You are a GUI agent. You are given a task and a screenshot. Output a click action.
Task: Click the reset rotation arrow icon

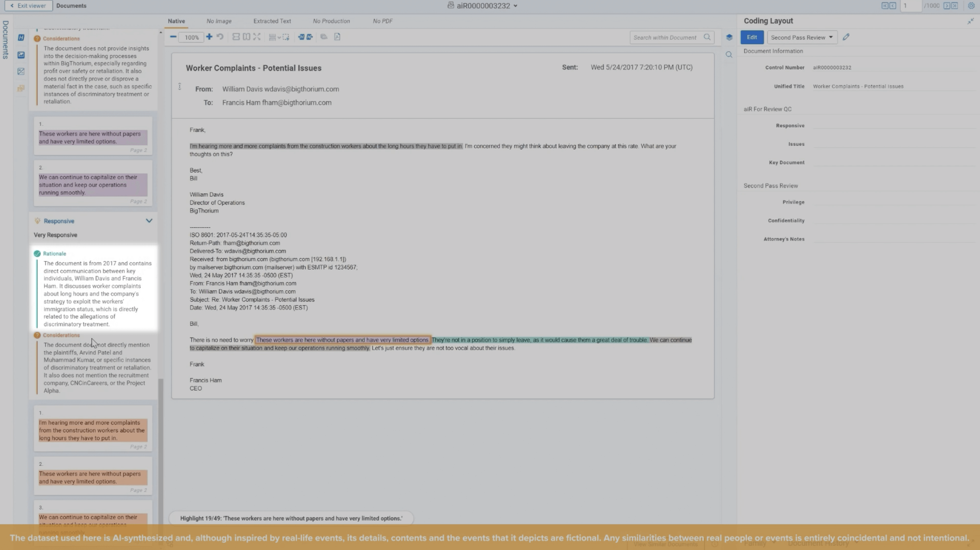[220, 37]
